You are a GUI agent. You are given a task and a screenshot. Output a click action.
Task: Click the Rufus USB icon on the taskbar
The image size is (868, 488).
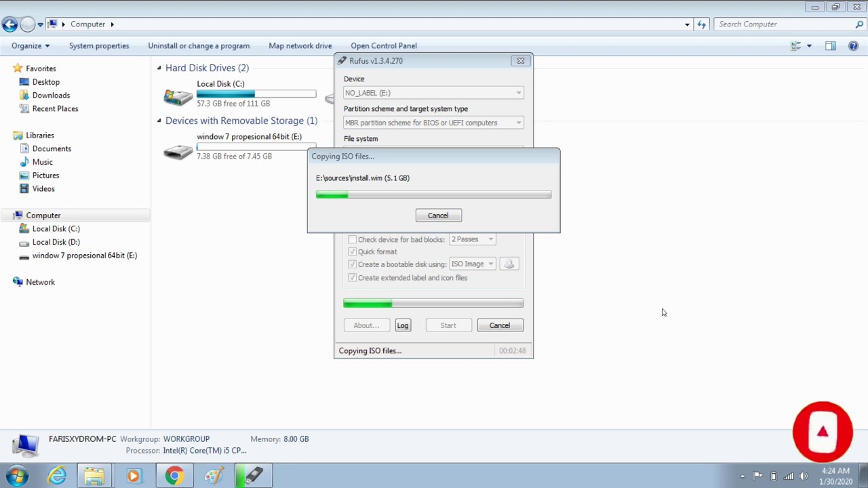point(254,476)
